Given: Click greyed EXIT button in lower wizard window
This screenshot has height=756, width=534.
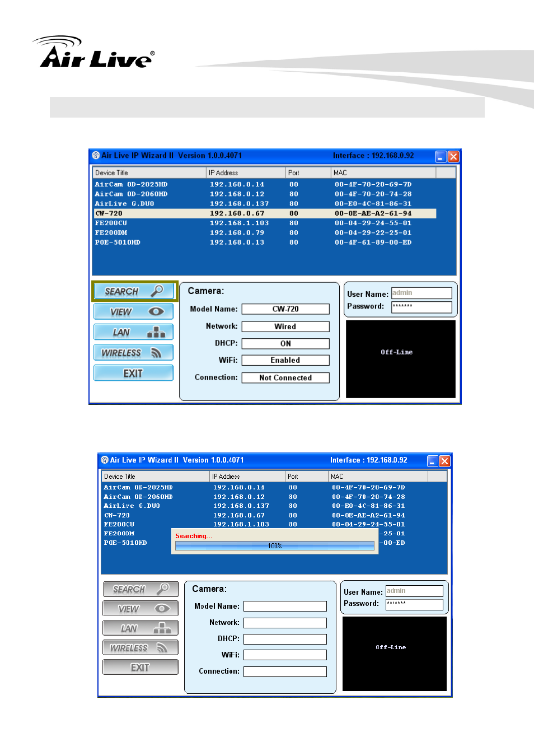Looking at the screenshot, I should click(140, 668).
